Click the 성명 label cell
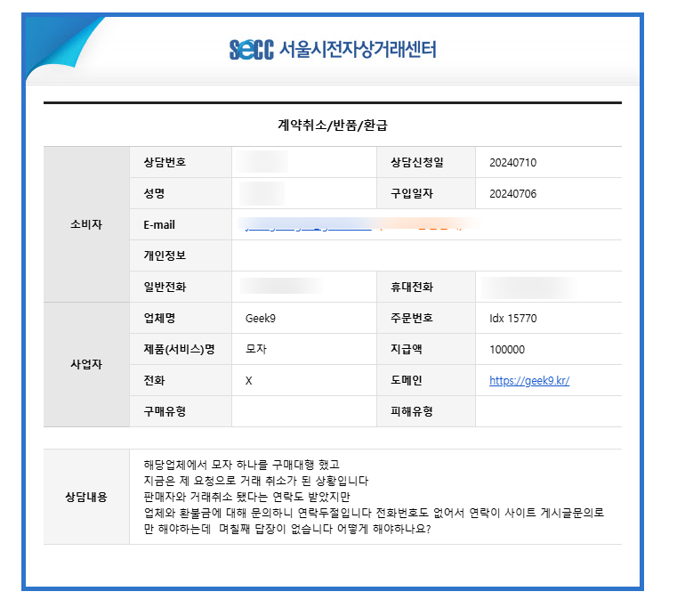 click(181, 193)
